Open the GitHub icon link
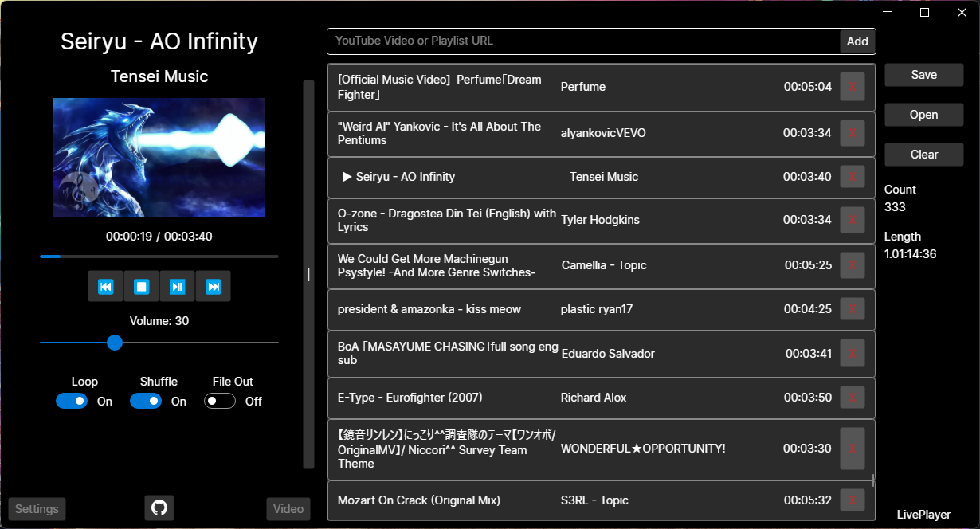This screenshot has height=529, width=980. 159,507
